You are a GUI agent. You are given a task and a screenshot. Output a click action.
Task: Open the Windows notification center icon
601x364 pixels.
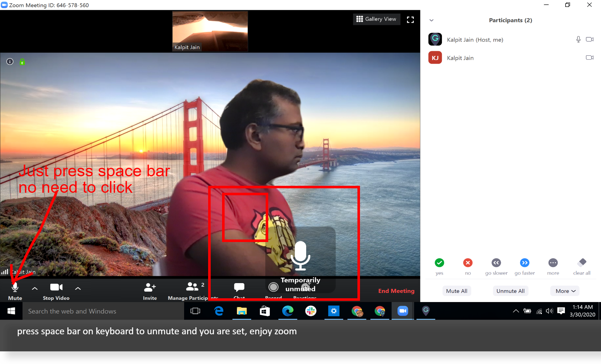pos(561,311)
